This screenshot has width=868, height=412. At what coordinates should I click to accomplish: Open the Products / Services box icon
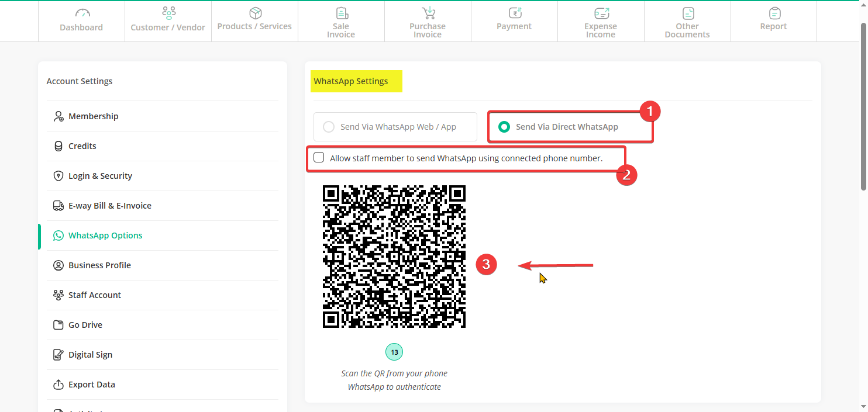click(255, 13)
